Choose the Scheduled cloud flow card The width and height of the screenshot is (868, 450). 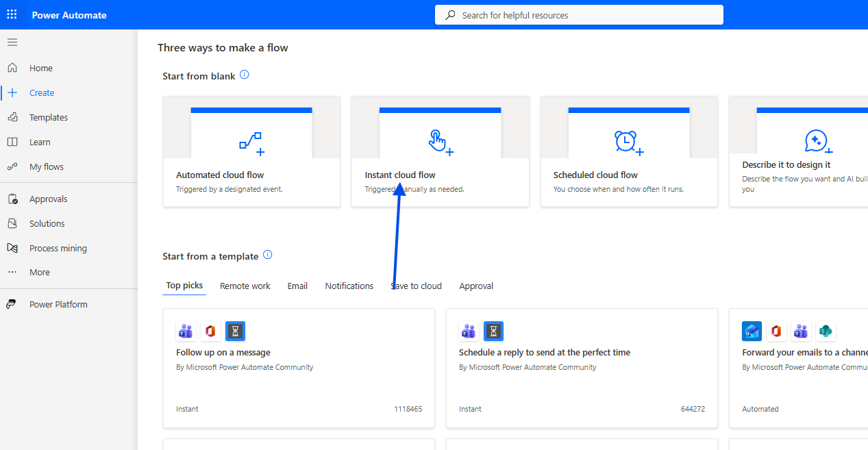[x=628, y=151]
